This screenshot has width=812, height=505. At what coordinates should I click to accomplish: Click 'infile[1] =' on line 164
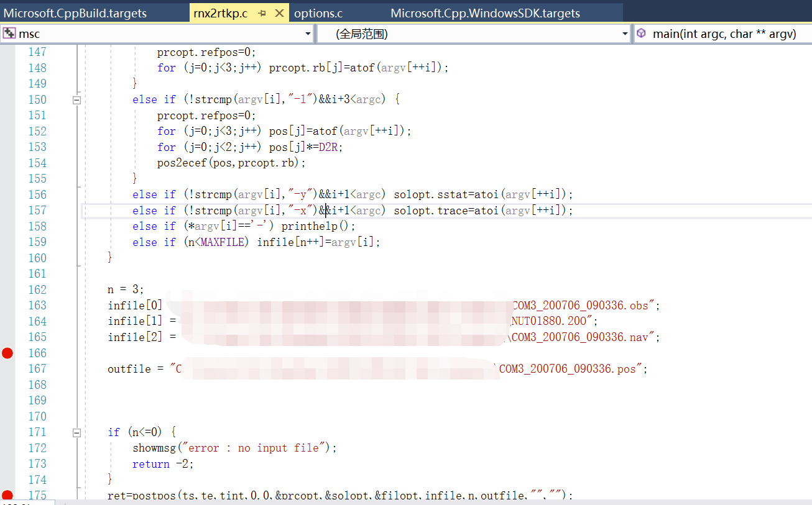click(x=142, y=321)
